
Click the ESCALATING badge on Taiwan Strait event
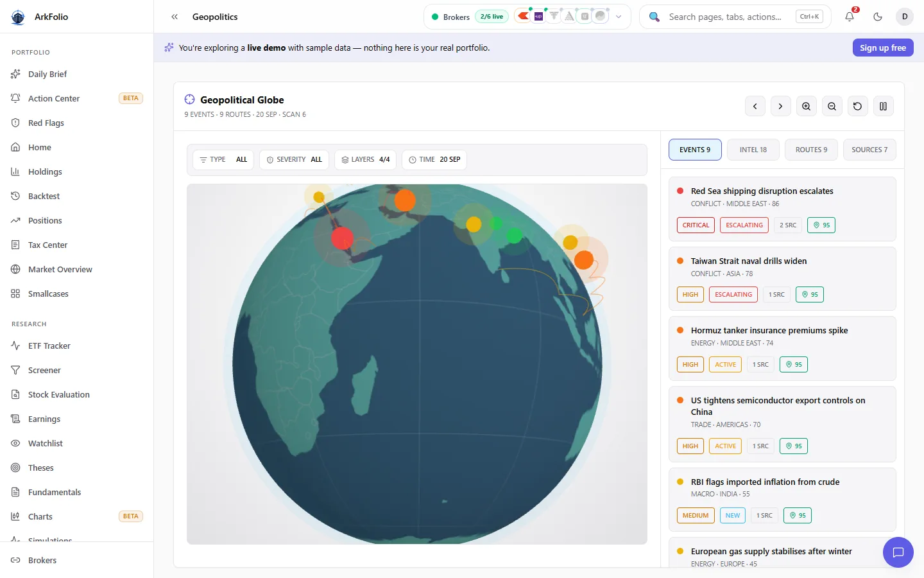(x=733, y=294)
